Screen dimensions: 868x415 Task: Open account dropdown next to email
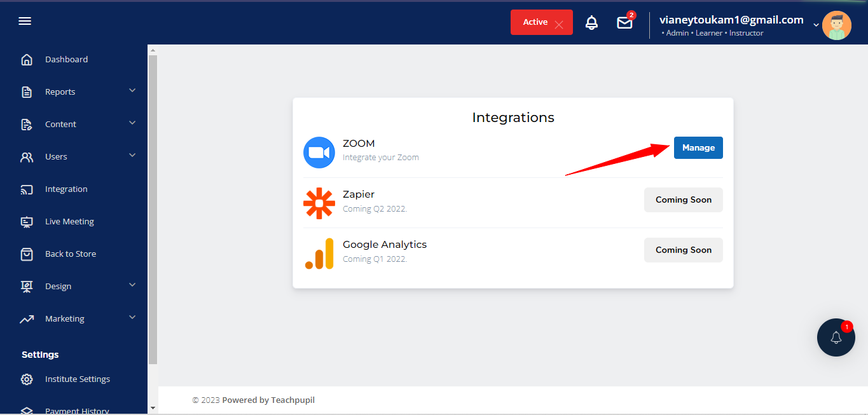816,25
